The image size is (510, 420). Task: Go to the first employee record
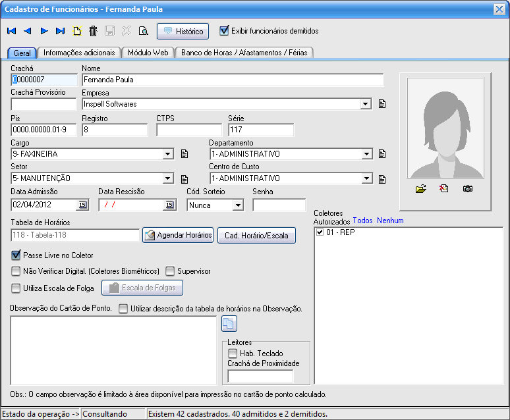tap(12, 31)
